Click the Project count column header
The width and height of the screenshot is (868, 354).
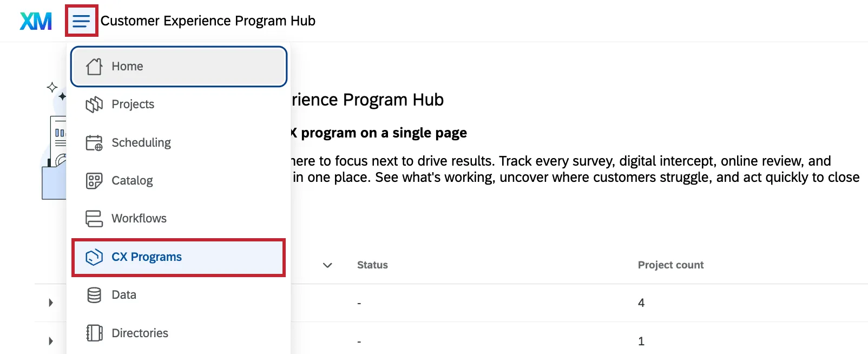tap(670, 265)
